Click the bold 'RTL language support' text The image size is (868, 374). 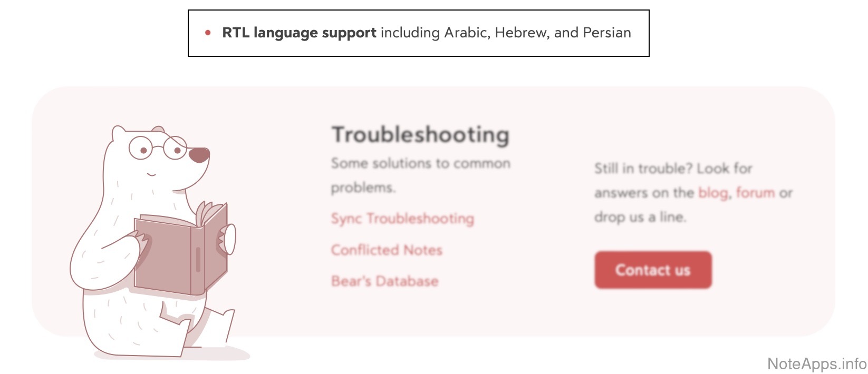click(x=299, y=33)
